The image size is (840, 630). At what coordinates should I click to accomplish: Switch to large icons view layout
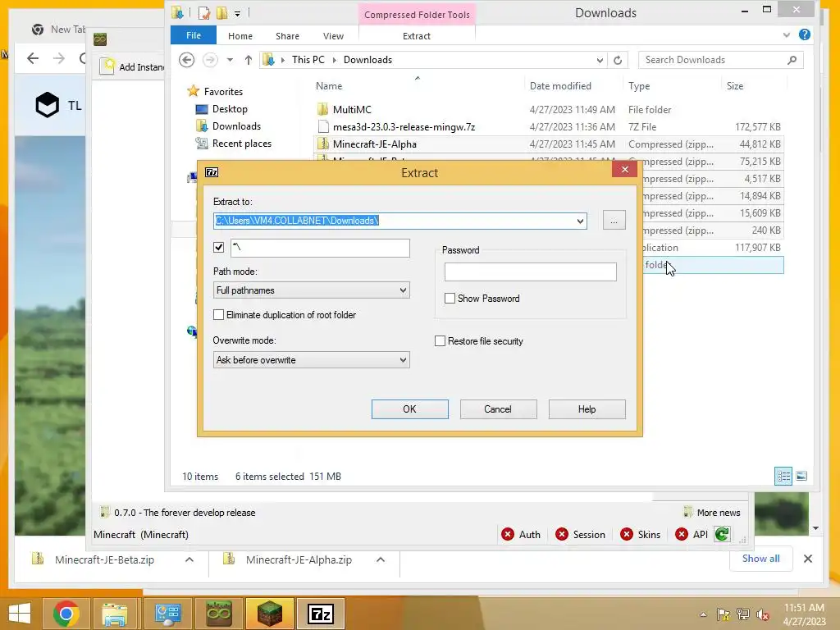(801, 476)
